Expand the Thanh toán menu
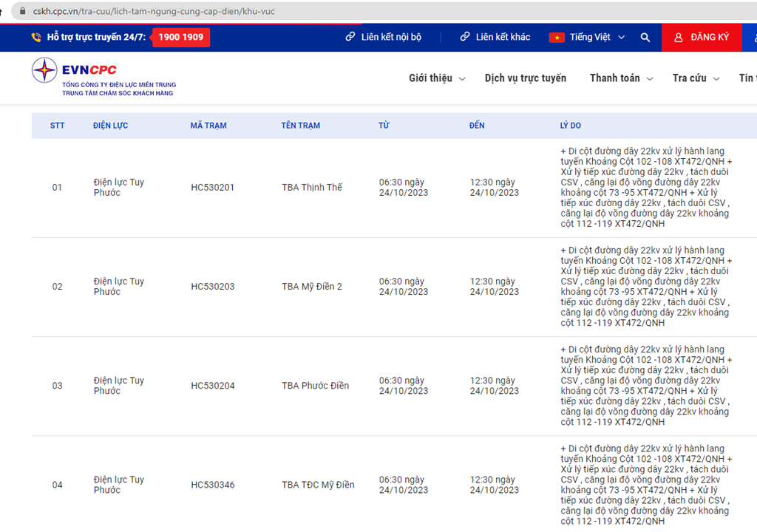Viewport: 757px width, 532px height. [621, 78]
